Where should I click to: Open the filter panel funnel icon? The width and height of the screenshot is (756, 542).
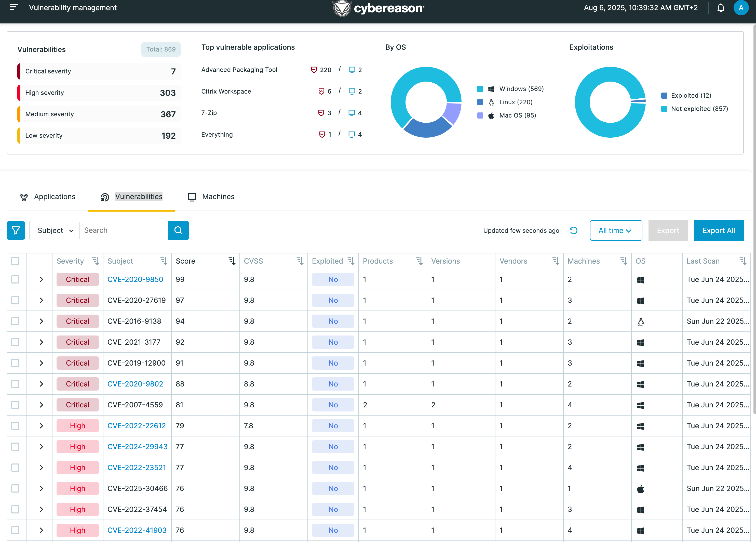(x=16, y=230)
